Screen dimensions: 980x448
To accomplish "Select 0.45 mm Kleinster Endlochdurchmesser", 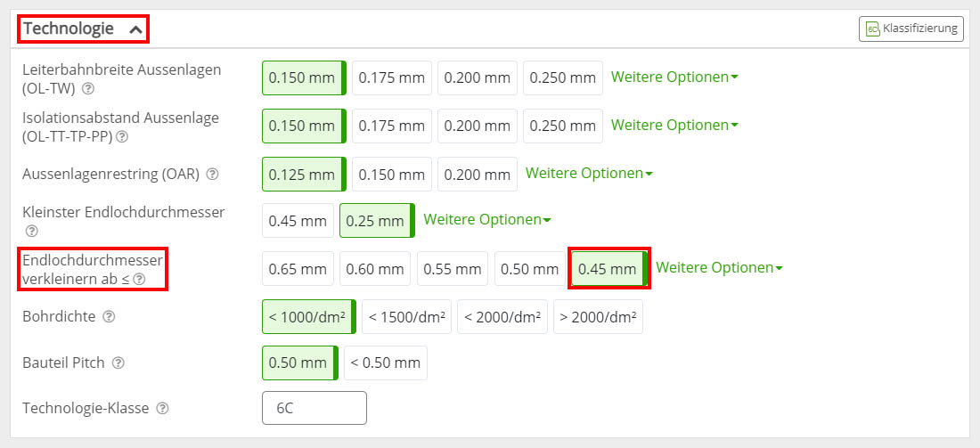I will click(x=298, y=220).
